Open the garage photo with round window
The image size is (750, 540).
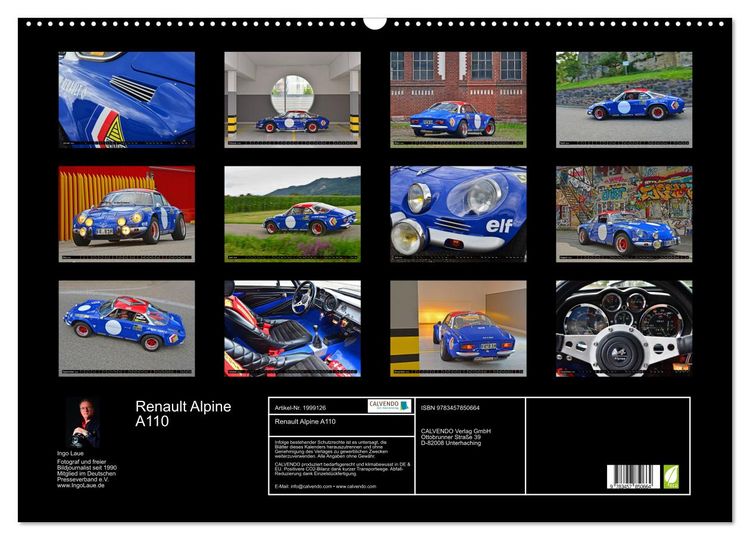click(292, 99)
